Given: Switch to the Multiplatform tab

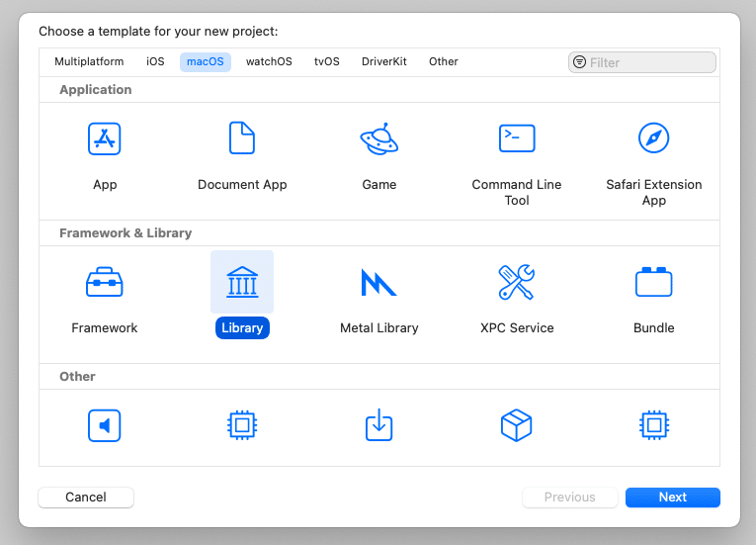Looking at the screenshot, I should coord(89,61).
